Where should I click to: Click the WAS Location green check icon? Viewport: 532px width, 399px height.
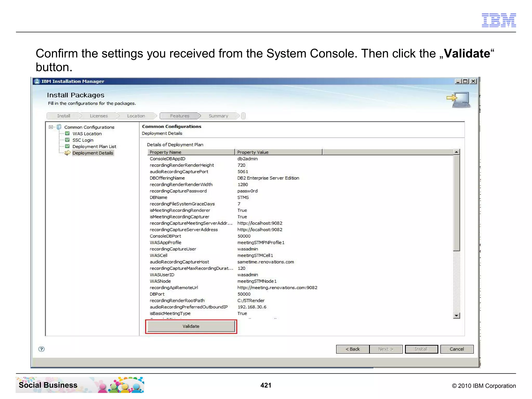pos(67,134)
